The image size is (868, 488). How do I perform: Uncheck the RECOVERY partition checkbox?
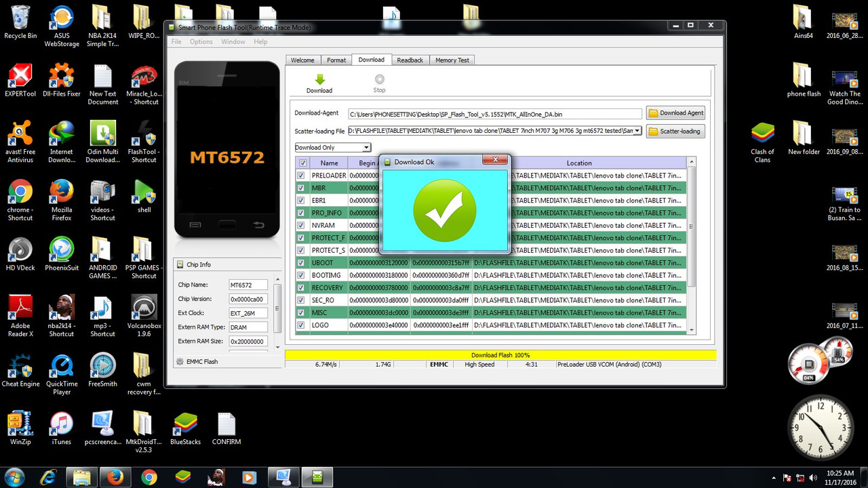301,287
